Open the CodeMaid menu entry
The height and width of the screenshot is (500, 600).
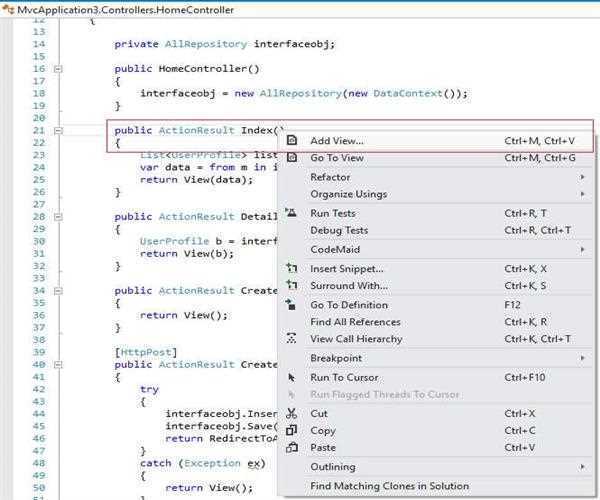click(x=436, y=249)
